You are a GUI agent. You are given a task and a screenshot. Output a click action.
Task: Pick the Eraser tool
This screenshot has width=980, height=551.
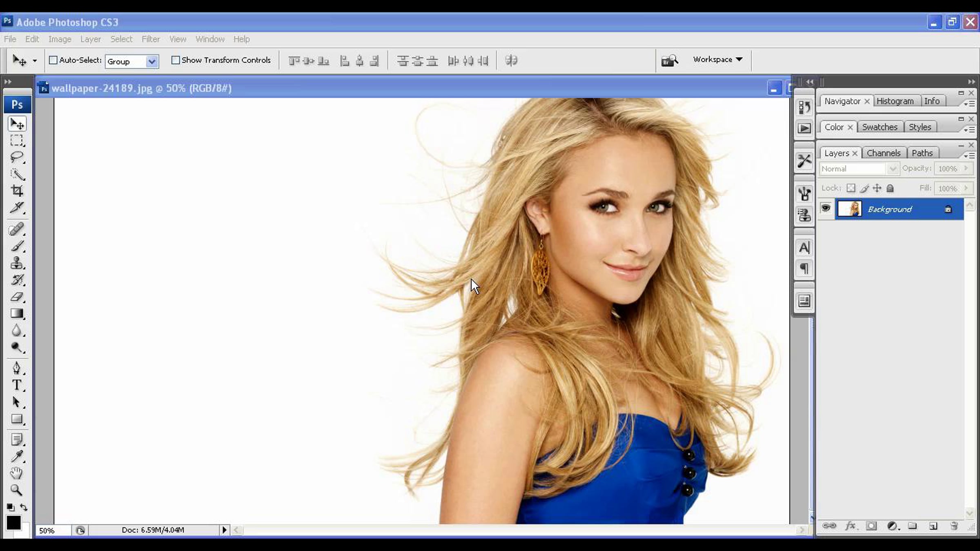point(17,297)
